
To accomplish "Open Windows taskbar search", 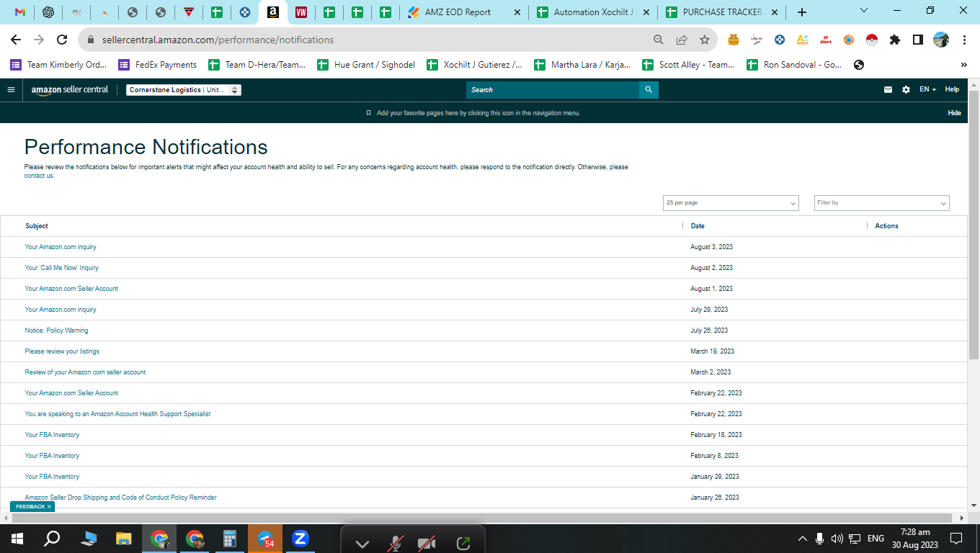I will tap(52, 539).
